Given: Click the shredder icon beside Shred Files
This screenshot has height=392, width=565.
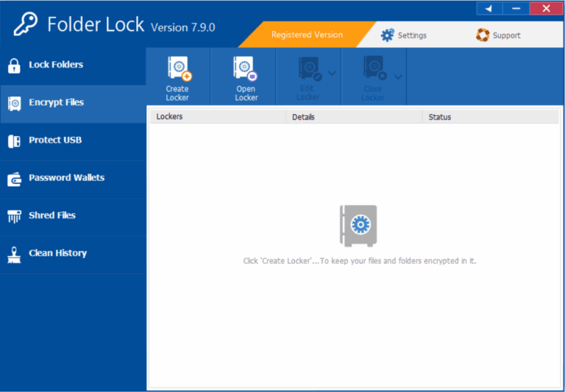Looking at the screenshot, I should (14, 216).
